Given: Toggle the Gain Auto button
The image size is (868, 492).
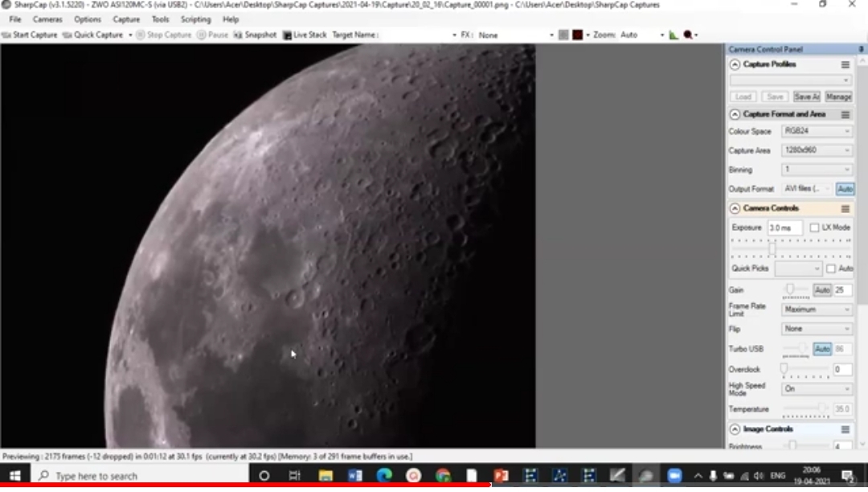Looking at the screenshot, I should [x=822, y=290].
